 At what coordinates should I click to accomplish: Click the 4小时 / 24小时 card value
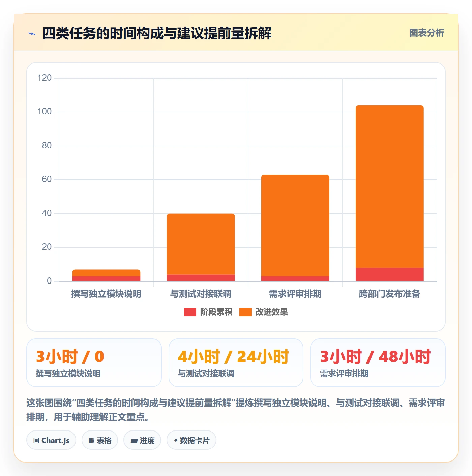[234, 357]
